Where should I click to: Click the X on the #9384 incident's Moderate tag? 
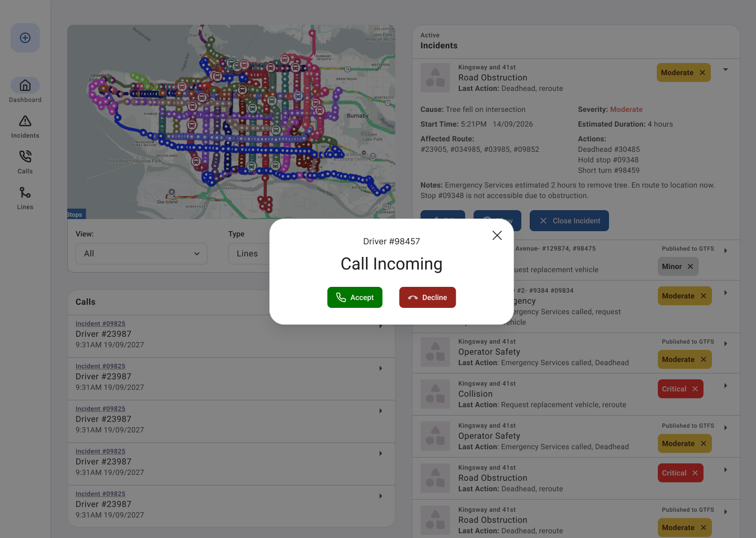click(703, 296)
